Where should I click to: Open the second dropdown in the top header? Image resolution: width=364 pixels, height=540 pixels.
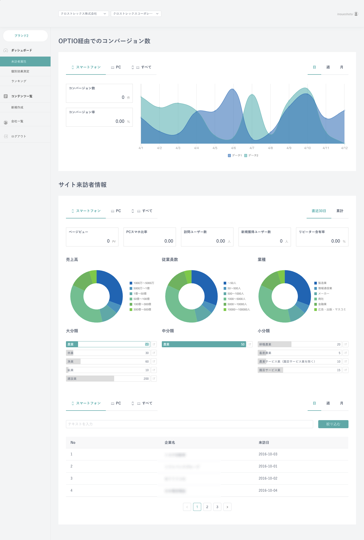pos(136,13)
